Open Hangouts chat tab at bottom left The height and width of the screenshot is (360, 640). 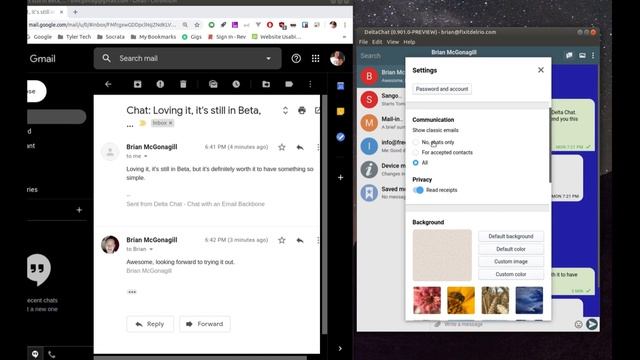[x=35, y=354]
